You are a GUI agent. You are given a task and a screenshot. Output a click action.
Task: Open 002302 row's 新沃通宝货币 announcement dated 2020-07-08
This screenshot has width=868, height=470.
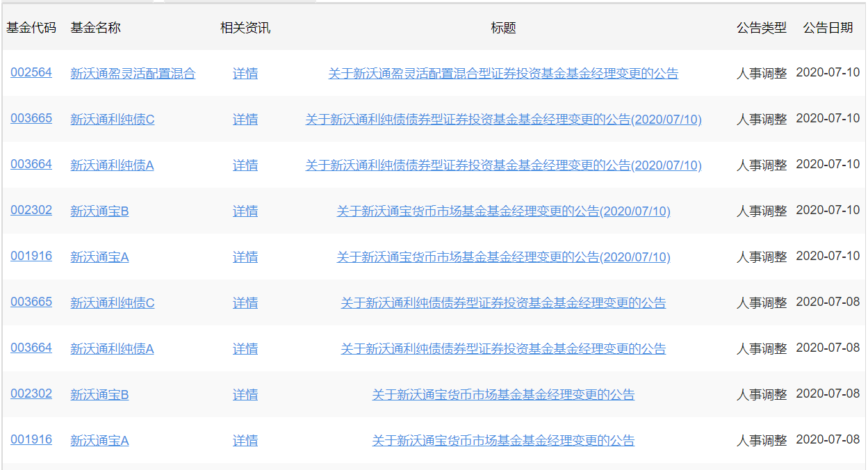click(x=503, y=394)
